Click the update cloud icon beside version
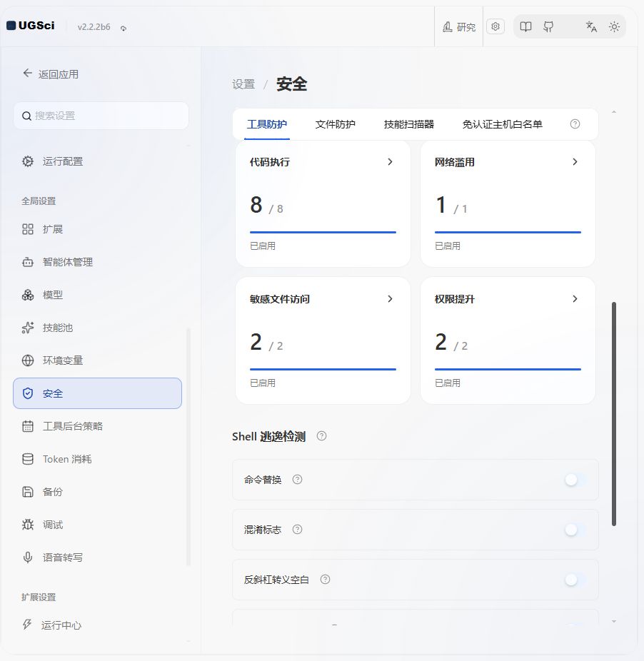The height and width of the screenshot is (661, 644). [123, 29]
